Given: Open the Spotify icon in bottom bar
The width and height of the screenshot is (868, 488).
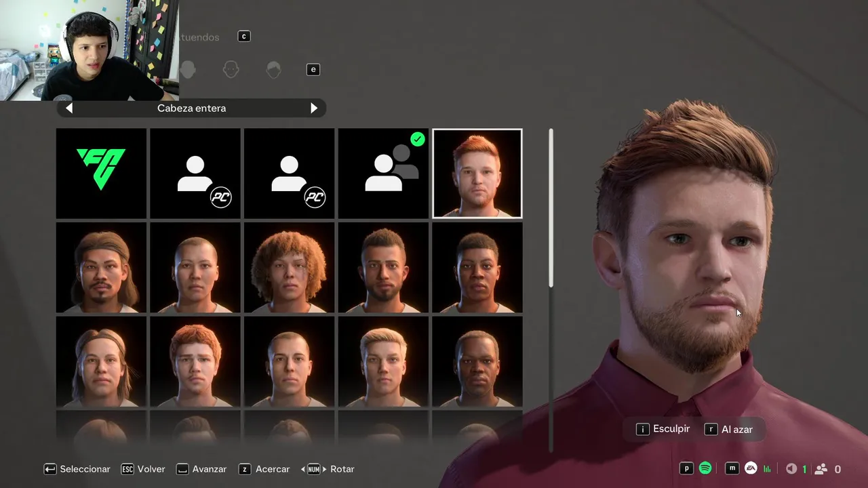Looking at the screenshot, I should point(705,468).
